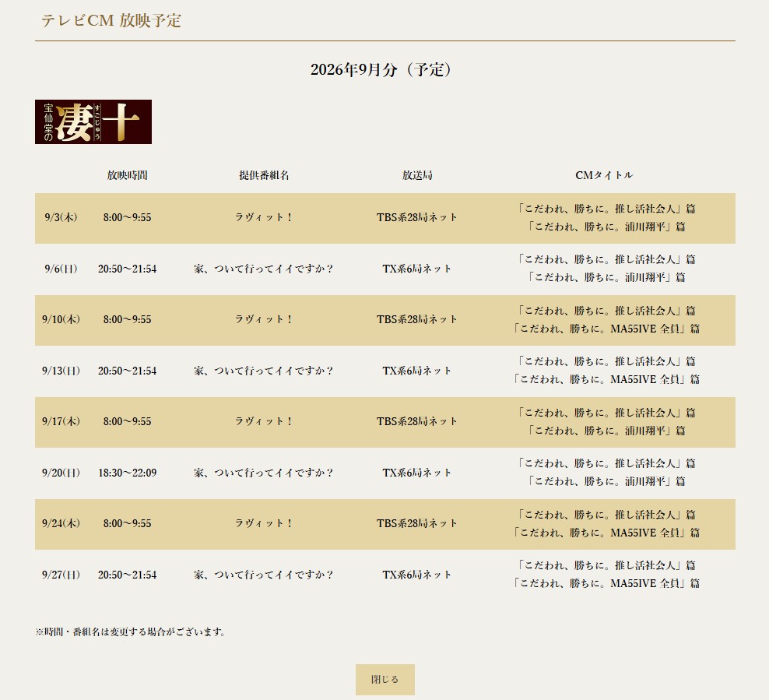Click the 8:00～9:55 time in 9/24 row
Screen dimensions: 769x700
tap(128, 523)
